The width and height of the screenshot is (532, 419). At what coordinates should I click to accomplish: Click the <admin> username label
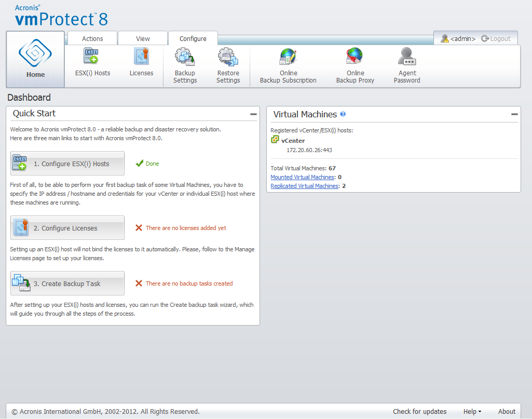(463, 38)
